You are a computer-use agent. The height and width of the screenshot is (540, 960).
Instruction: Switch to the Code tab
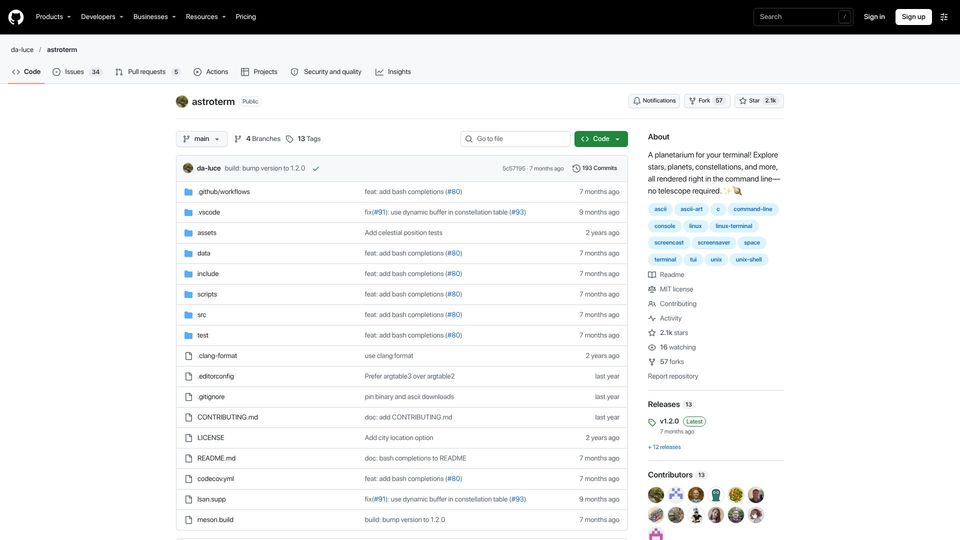pyautogui.click(x=26, y=72)
